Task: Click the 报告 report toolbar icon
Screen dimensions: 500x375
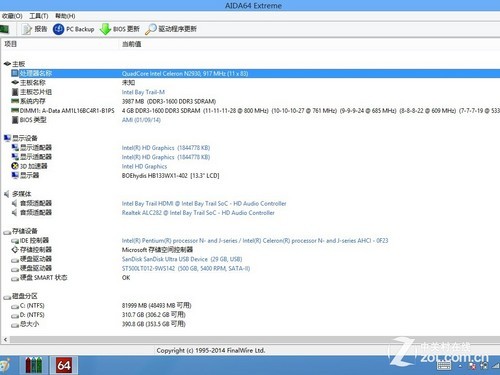Action: [27, 29]
